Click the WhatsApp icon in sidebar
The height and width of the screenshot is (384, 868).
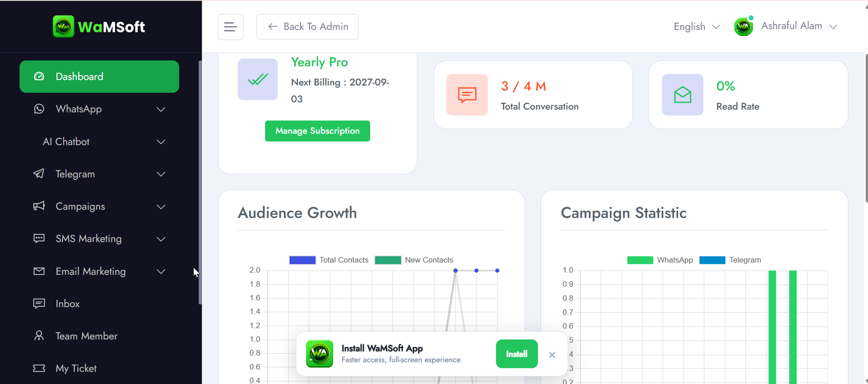coord(39,109)
